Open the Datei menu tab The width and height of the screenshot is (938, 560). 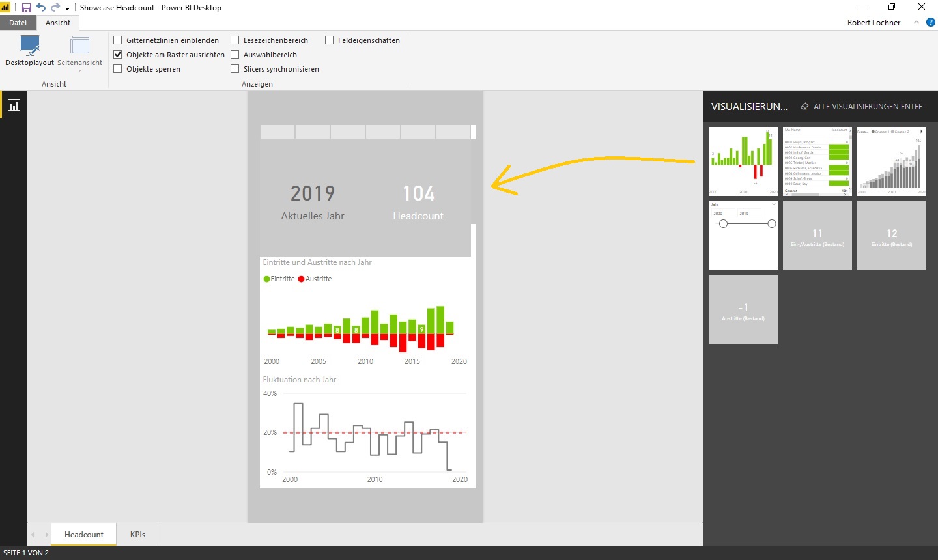tap(18, 23)
